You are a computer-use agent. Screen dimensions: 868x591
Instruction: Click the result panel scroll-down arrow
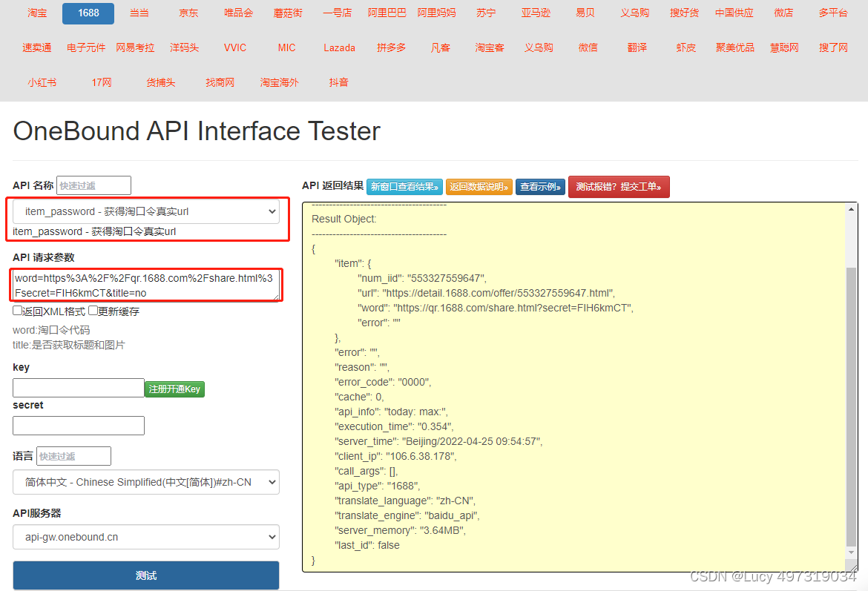coord(852,552)
